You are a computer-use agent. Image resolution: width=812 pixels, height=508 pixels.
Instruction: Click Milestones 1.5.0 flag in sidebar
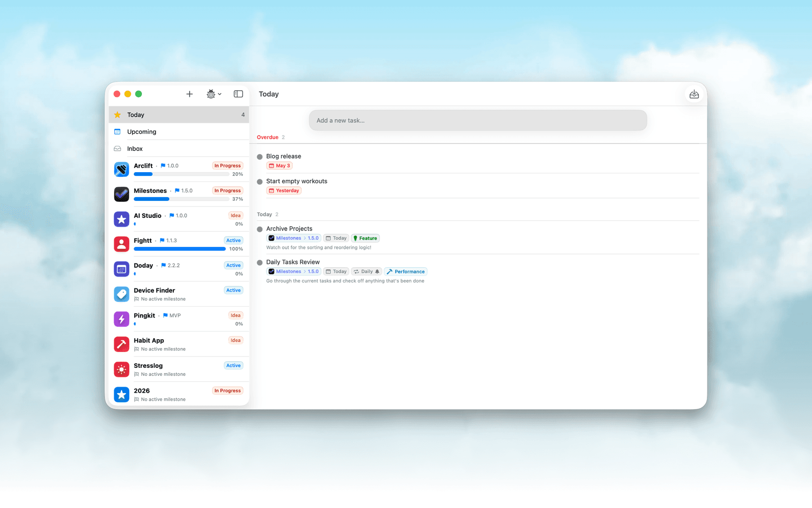[184, 190]
